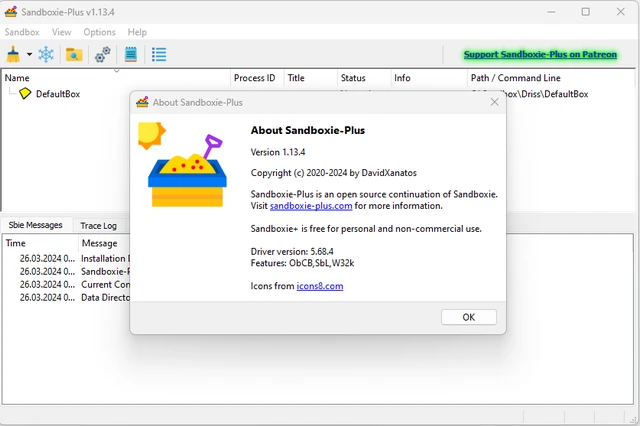Open global settings gears icon
The height and width of the screenshot is (426, 640).
(x=102, y=54)
